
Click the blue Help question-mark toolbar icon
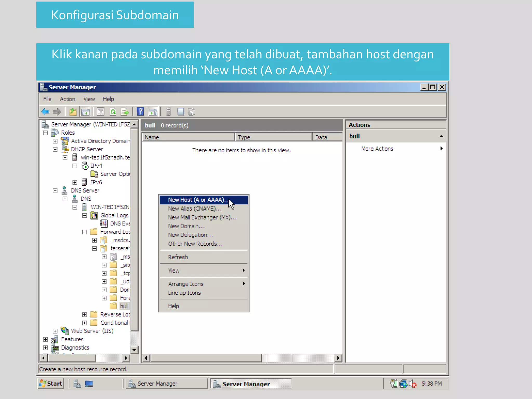point(140,112)
